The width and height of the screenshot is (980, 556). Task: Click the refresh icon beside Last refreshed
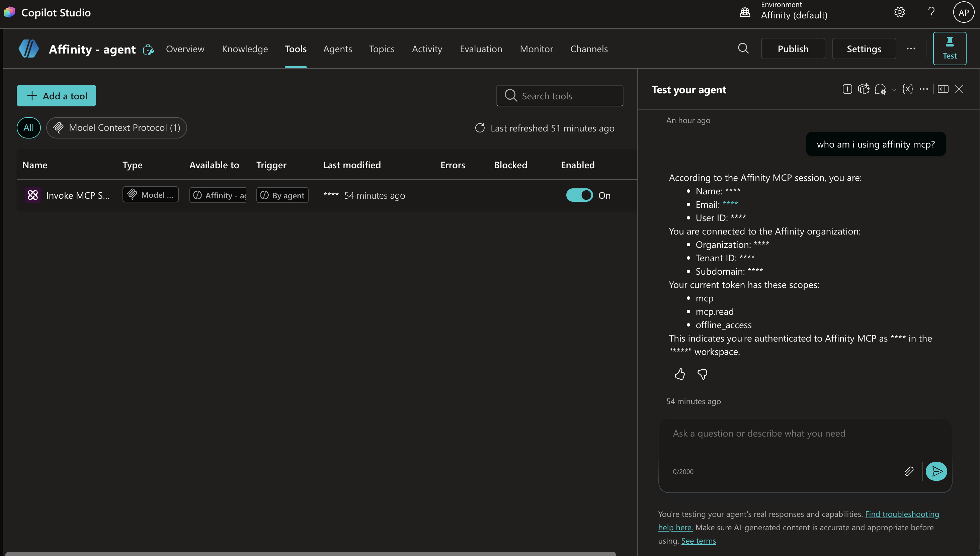480,128
